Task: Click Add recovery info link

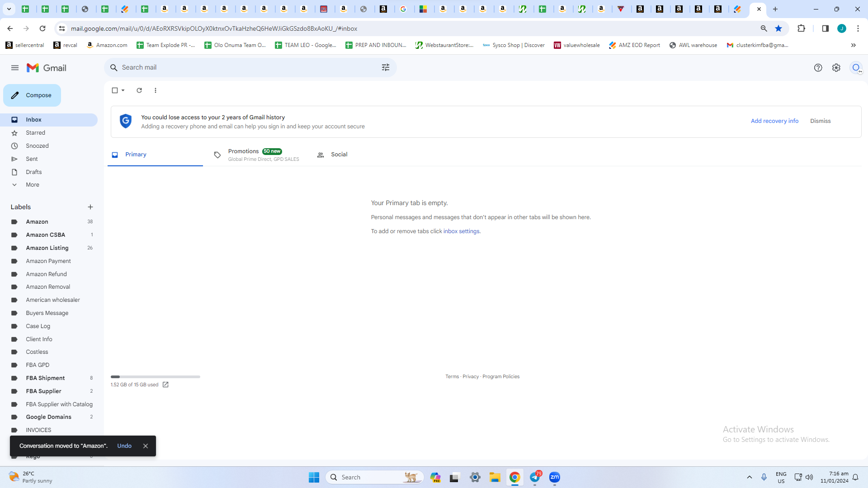Action: click(774, 121)
